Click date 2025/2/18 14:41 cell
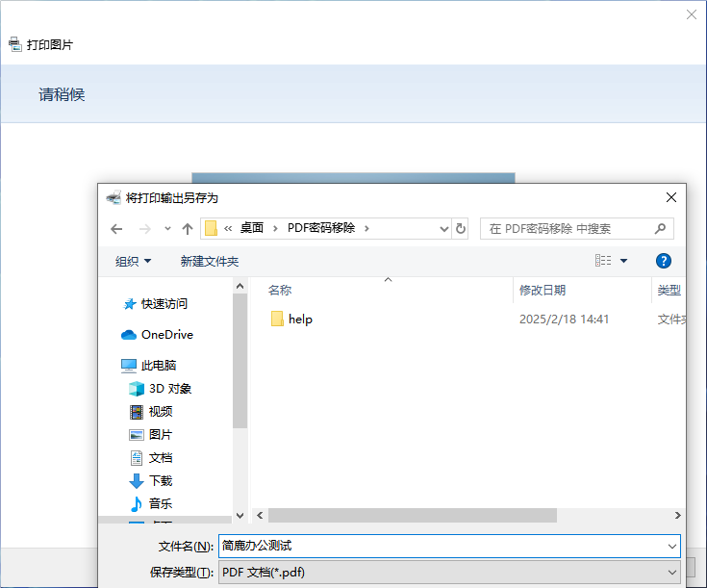The image size is (707, 588). click(564, 320)
